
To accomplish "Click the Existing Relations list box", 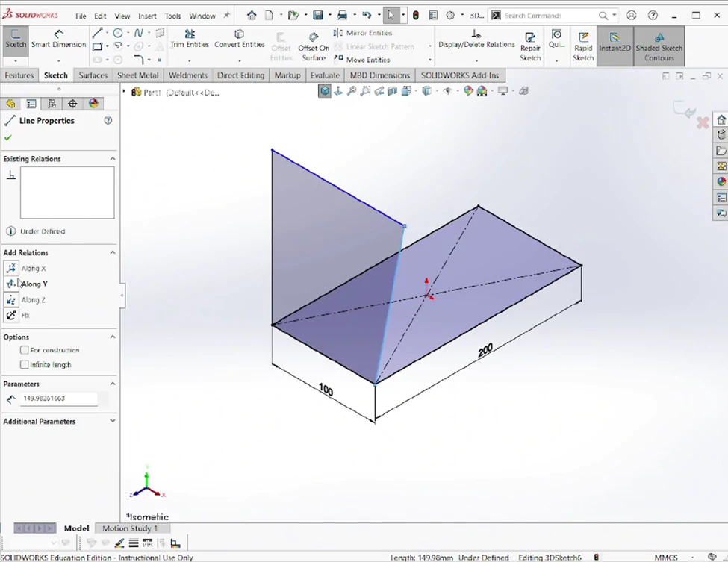I will [67, 193].
